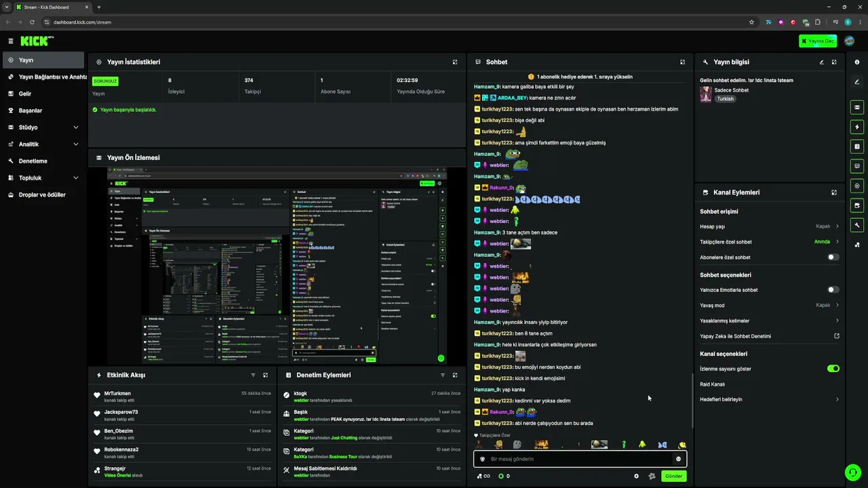Toggle stream preview widget icon in right rail

pyautogui.click(x=857, y=107)
